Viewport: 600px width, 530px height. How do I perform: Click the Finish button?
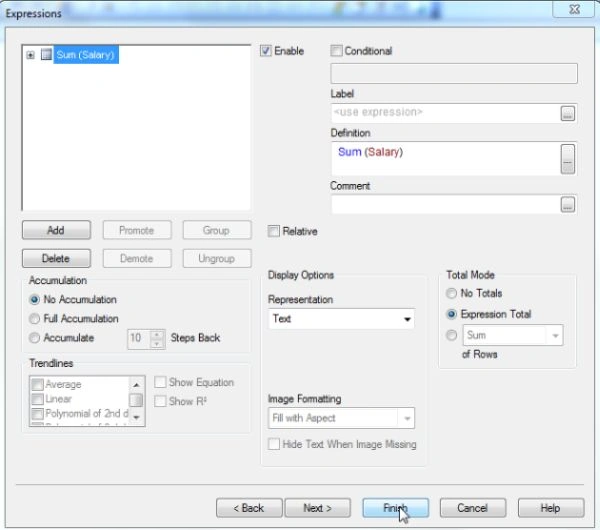point(396,508)
